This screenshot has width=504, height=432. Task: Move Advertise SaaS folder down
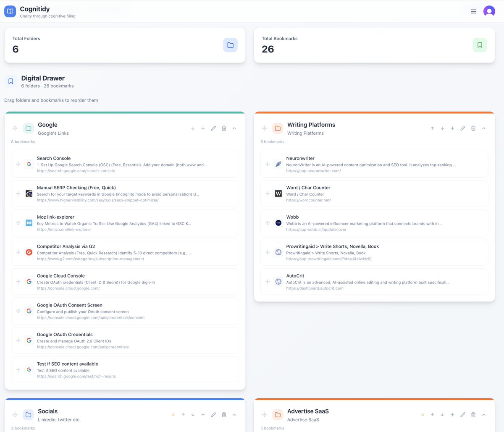pos(442,415)
